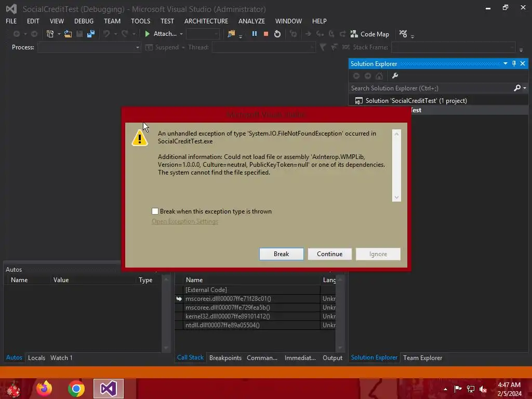Show hidden tray icons arrow
The height and width of the screenshot is (399, 532).
pyautogui.click(x=445, y=389)
